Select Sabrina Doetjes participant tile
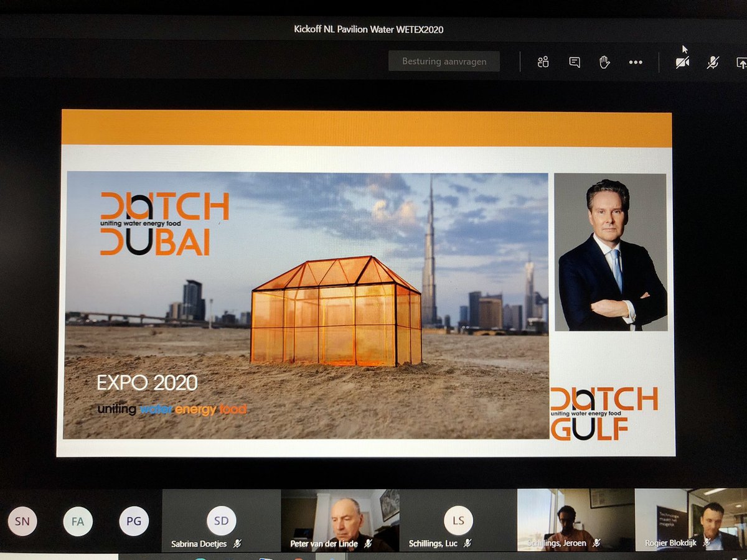747x560 pixels. point(220,520)
